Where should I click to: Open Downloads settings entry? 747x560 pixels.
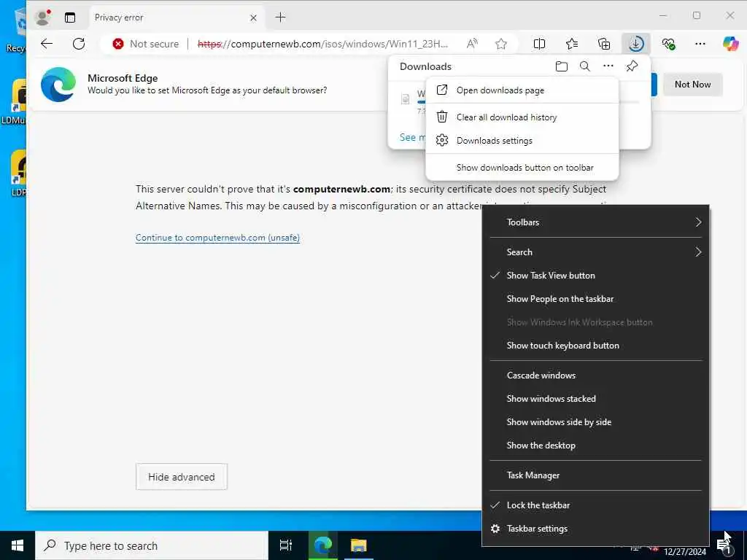pos(522,141)
